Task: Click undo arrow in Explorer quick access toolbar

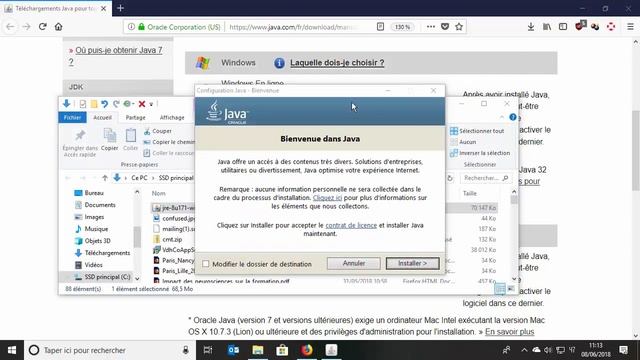Action: (105, 104)
